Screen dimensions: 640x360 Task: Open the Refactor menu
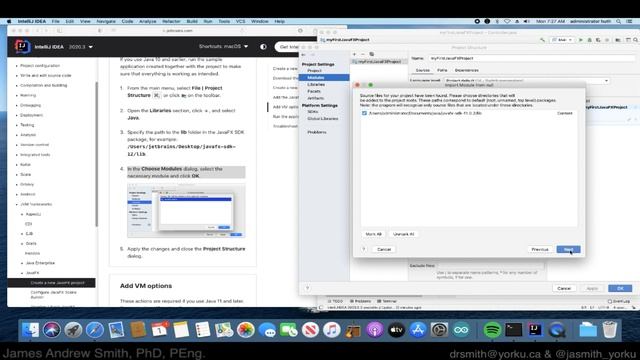[x=171, y=21]
